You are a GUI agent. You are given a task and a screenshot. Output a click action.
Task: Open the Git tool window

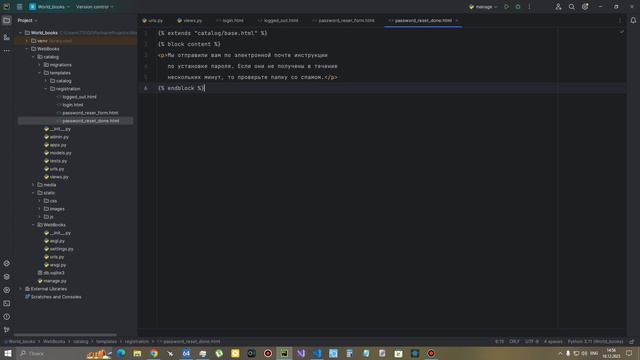(7, 330)
